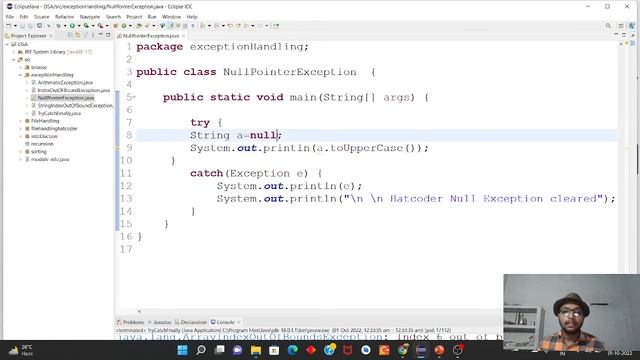Click the Search magnifier icon at toolbar right

pos(608,26)
